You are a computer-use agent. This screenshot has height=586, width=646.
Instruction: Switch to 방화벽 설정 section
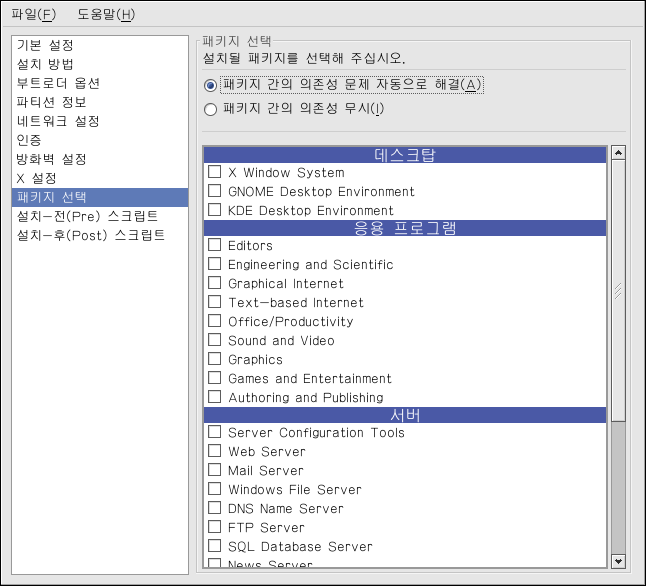point(51,159)
